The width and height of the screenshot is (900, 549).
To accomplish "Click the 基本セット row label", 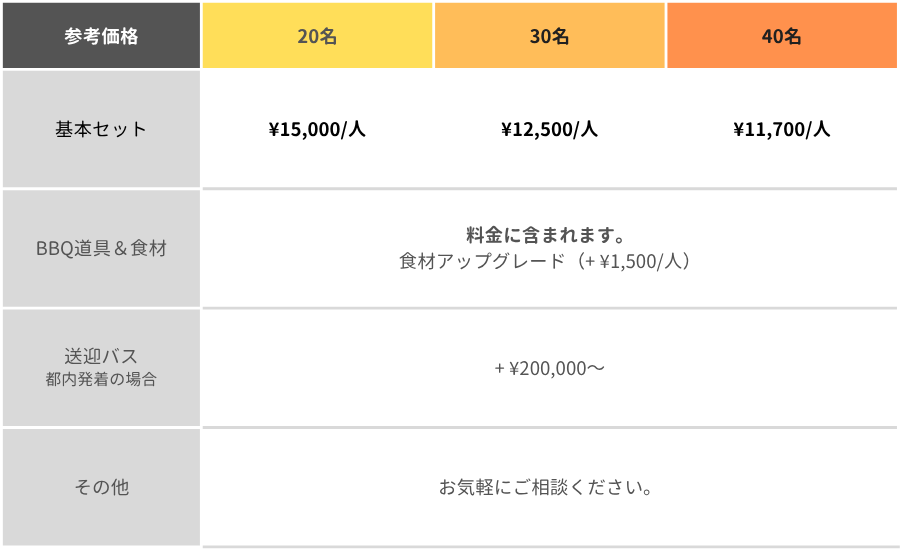I will pos(101,129).
